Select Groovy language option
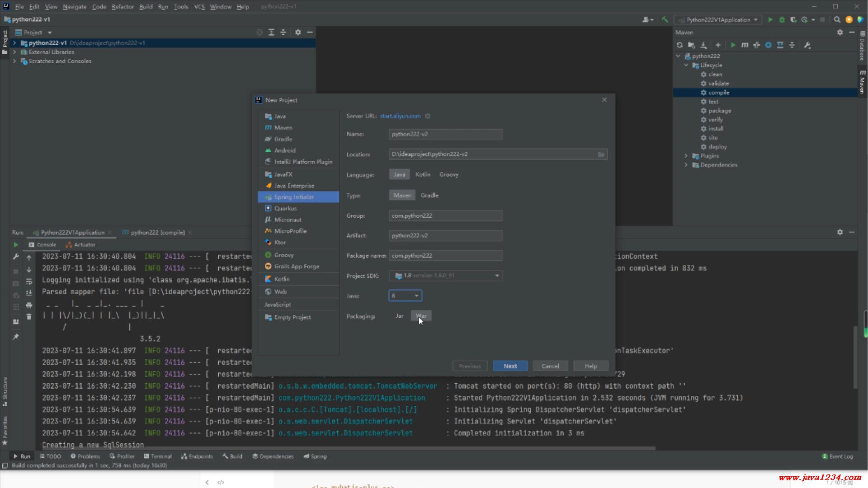Image resolution: width=868 pixels, height=488 pixels. (449, 174)
